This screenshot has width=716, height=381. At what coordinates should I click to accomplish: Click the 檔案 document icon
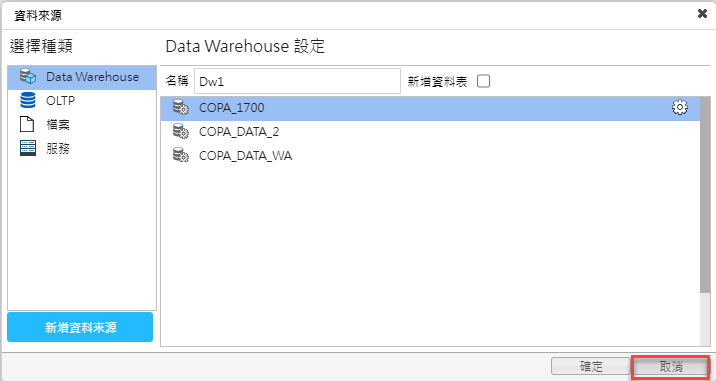tap(28, 124)
